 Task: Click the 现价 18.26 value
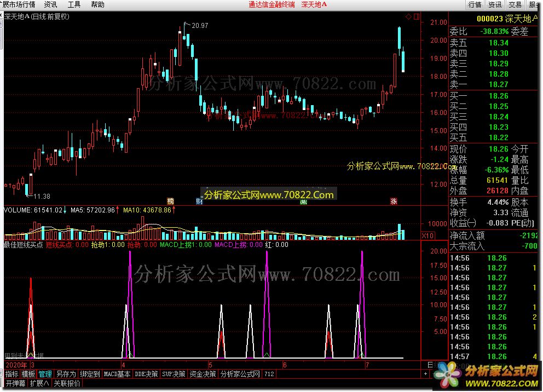pos(499,149)
